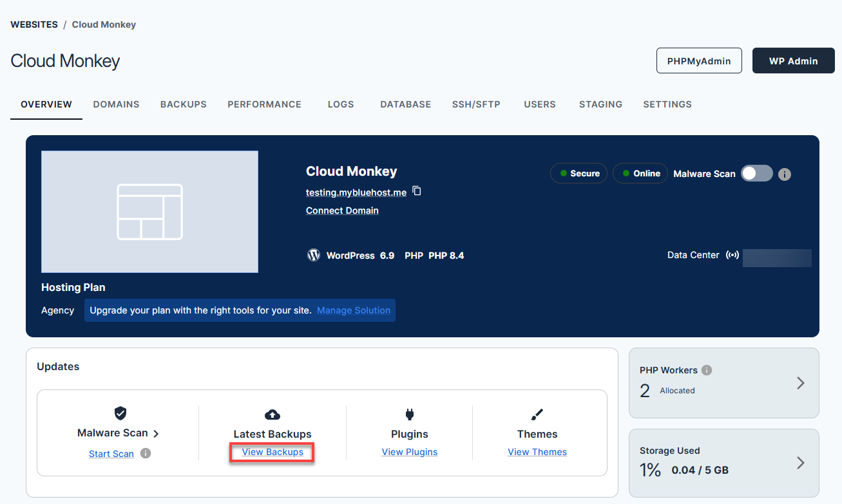Image resolution: width=842 pixels, height=504 pixels.
Task: Expand the chevron next to Malware Scan heading
Action: point(157,433)
